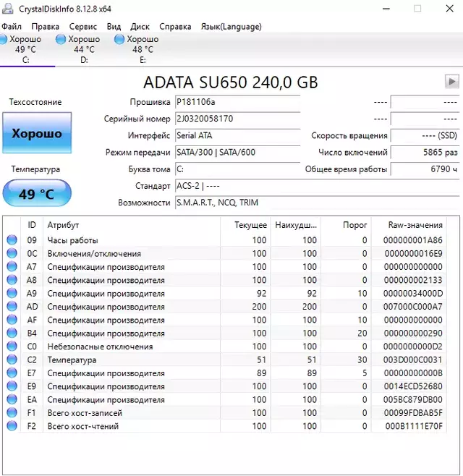Click raw value 0014ECD52680
Screen dimensions: 463x476
pos(413,386)
